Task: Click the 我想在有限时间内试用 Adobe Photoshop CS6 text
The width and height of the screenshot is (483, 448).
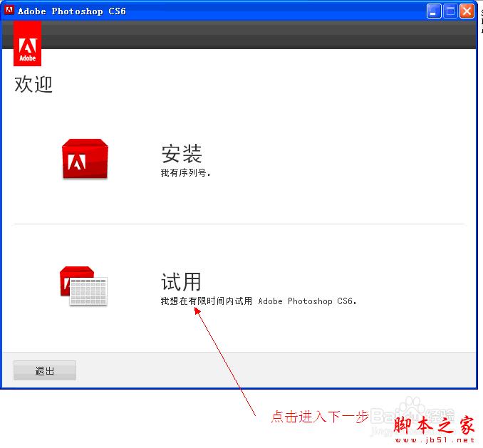Action: coord(259,301)
